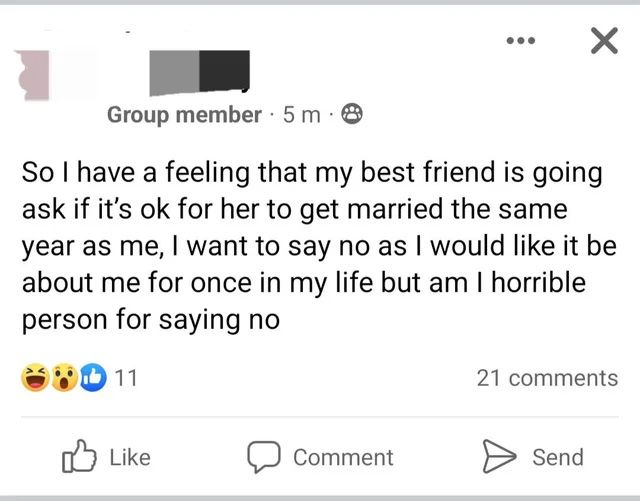Click the "5 m" post timestamp
This screenshot has height=501, width=640.
[301, 115]
